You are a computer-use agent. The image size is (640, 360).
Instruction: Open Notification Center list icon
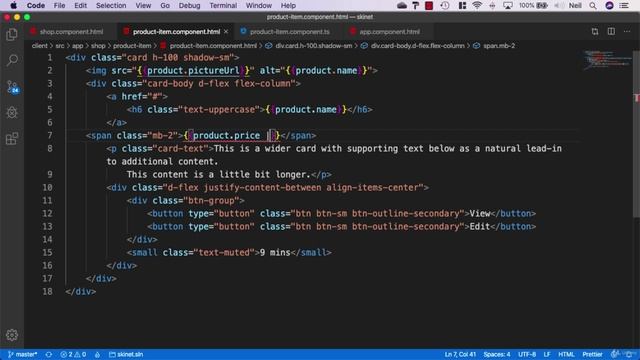click(x=624, y=5)
